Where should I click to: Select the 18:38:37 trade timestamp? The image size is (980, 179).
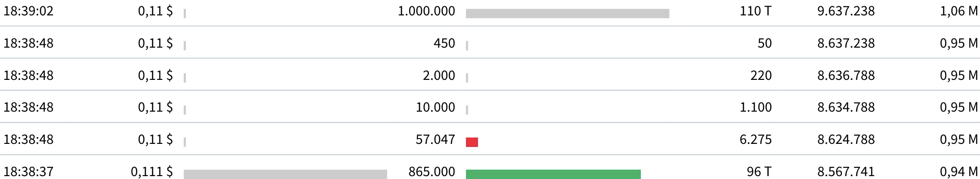28,172
